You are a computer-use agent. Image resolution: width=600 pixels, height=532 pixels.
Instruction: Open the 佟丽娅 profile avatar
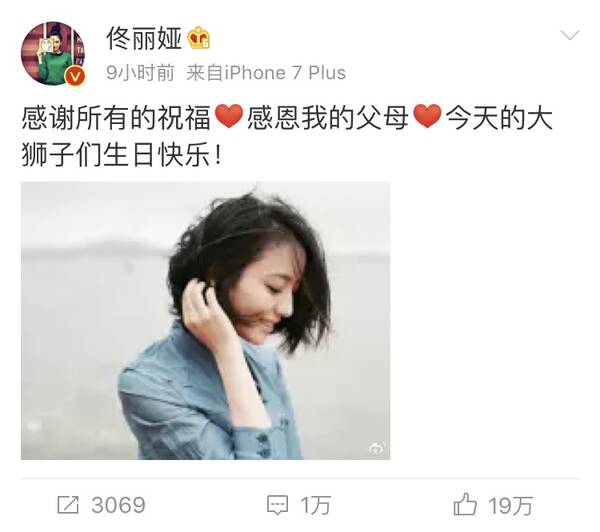click(53, 53)
